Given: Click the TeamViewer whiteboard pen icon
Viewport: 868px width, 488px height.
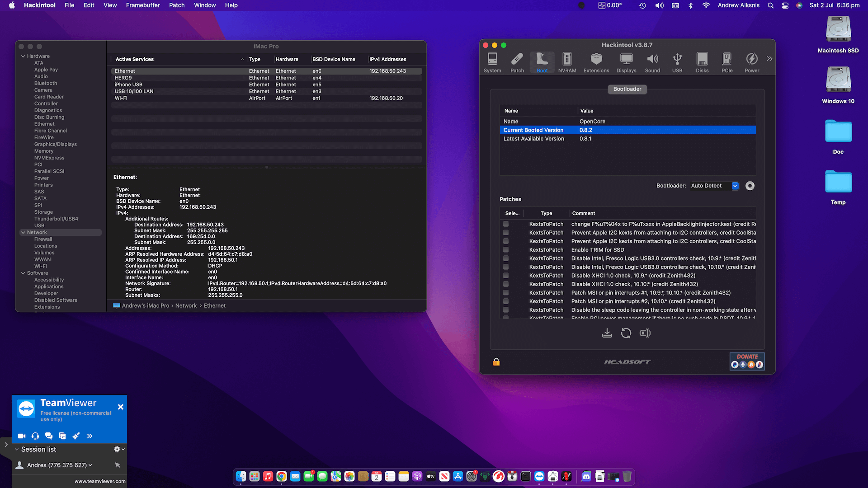Looking at the screenshot, I should coord(76,436).
